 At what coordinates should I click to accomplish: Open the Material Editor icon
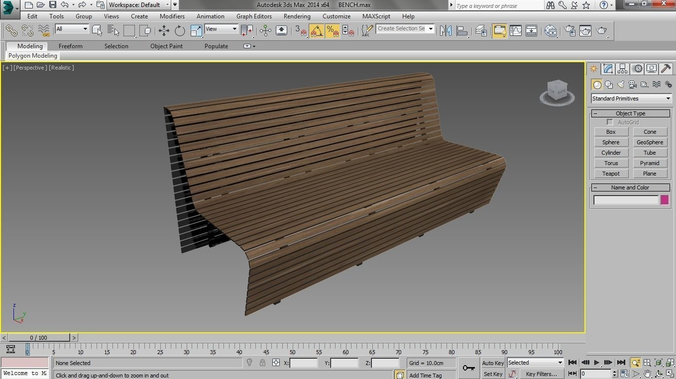coord(550,31)
